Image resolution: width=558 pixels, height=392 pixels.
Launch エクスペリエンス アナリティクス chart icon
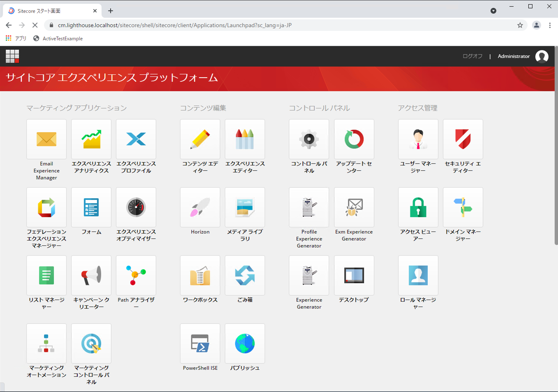pos(91,139)
